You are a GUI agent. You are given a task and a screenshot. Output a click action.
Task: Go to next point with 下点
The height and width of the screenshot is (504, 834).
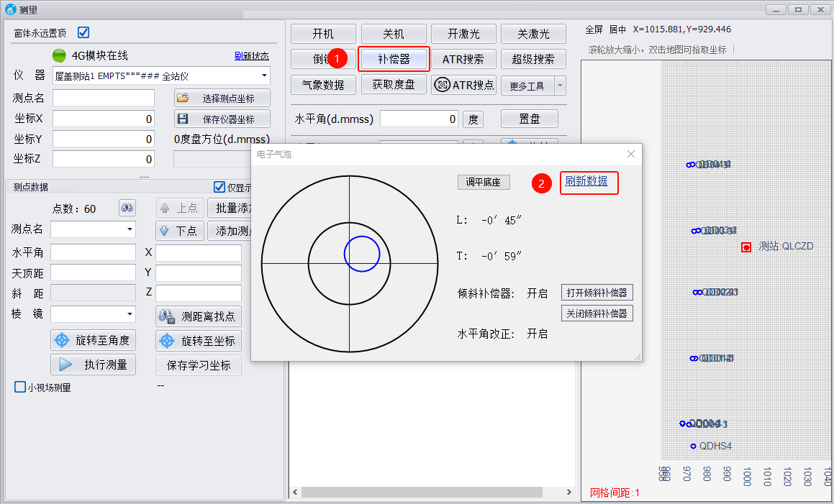click(178, 231)
